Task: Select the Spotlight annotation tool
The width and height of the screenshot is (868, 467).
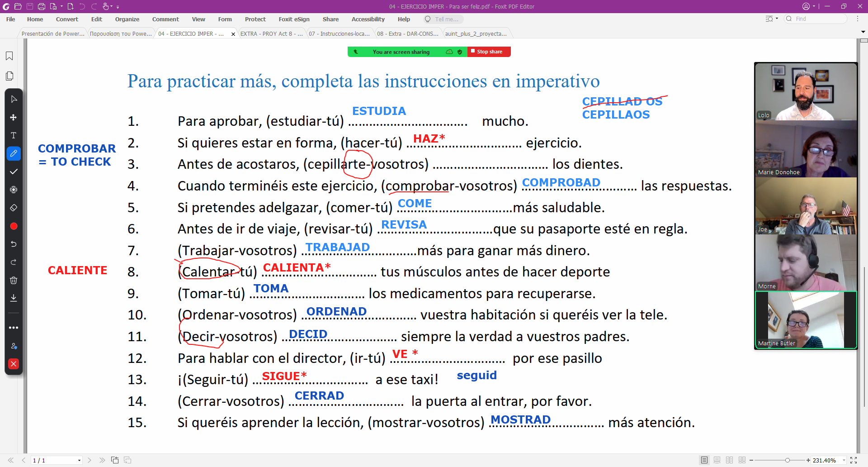Action: 14,190
